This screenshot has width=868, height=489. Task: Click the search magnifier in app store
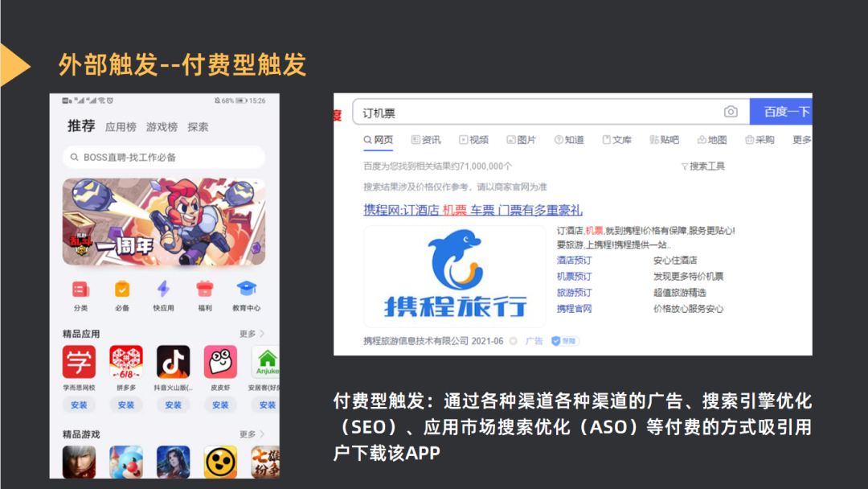point(74,158)
